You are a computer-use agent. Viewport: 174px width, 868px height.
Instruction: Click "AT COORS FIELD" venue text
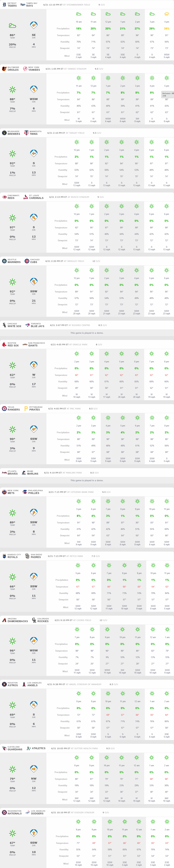(82, 620)
